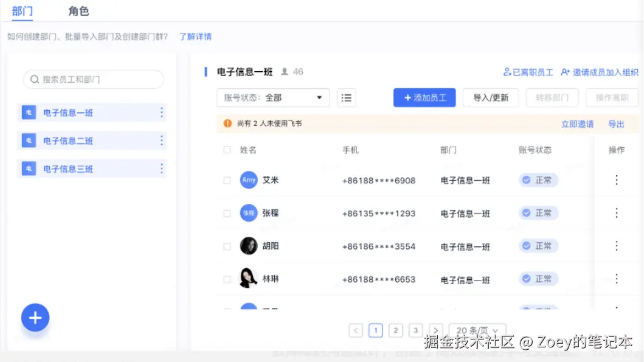
Task: Check the checkbox for 林琳
Action: click(227, 279)
